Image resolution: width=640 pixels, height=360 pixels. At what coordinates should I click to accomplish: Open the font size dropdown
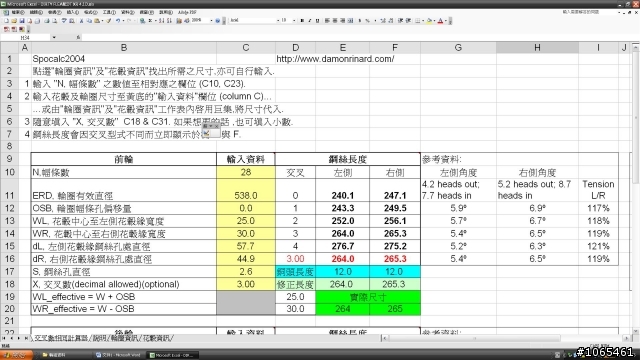tap(294, 20)
